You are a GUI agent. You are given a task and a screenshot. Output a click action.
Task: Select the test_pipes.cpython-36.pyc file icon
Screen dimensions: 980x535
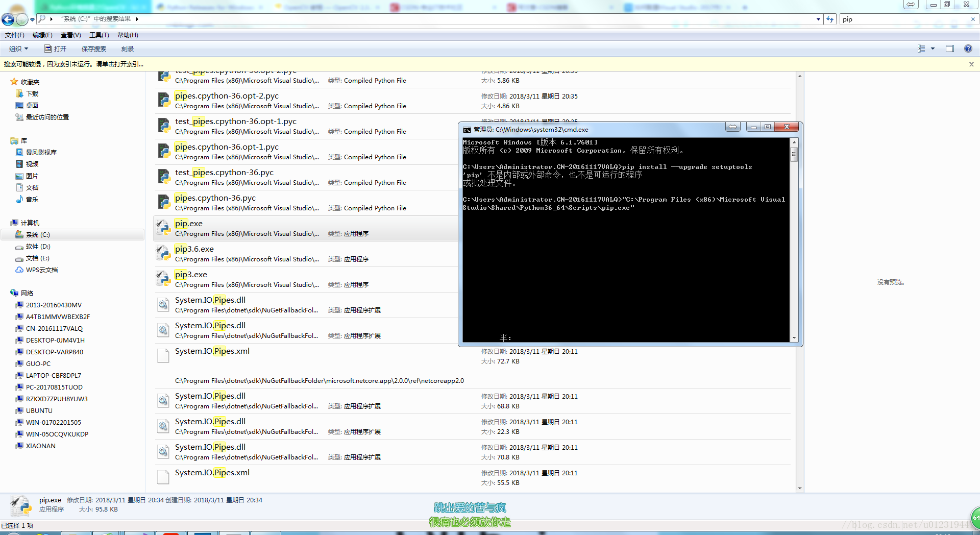(163, 177)
